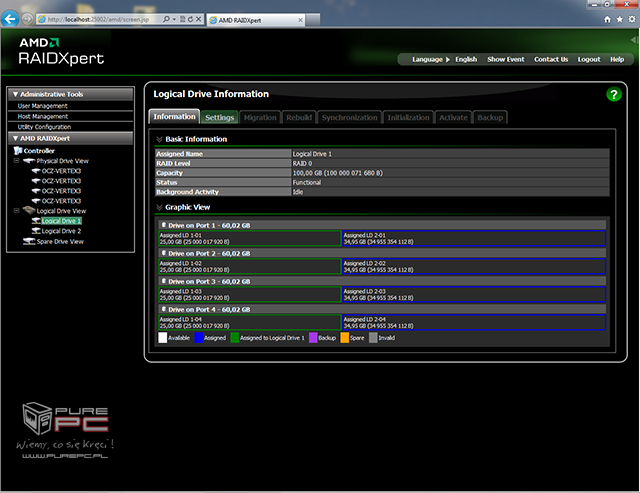The height and width of the screenshot is (493, 640).
Task: Switch to the Settings tab
Action: pyautogui.click(x=220, y=118)
